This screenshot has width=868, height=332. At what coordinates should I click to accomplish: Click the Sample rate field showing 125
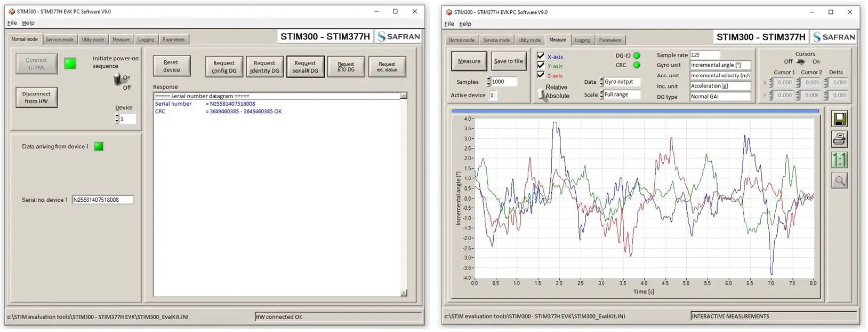point(705,55)
